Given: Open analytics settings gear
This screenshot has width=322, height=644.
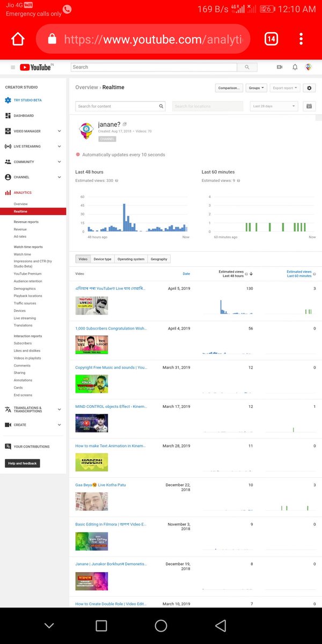Looking at the screenshot, I should (x=309, y=88).
